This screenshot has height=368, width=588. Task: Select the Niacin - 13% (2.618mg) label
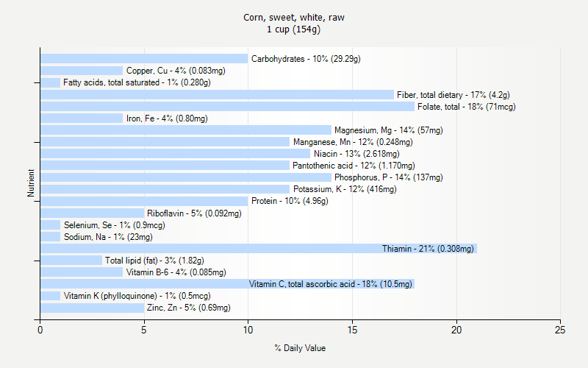(x=356, y=154)
